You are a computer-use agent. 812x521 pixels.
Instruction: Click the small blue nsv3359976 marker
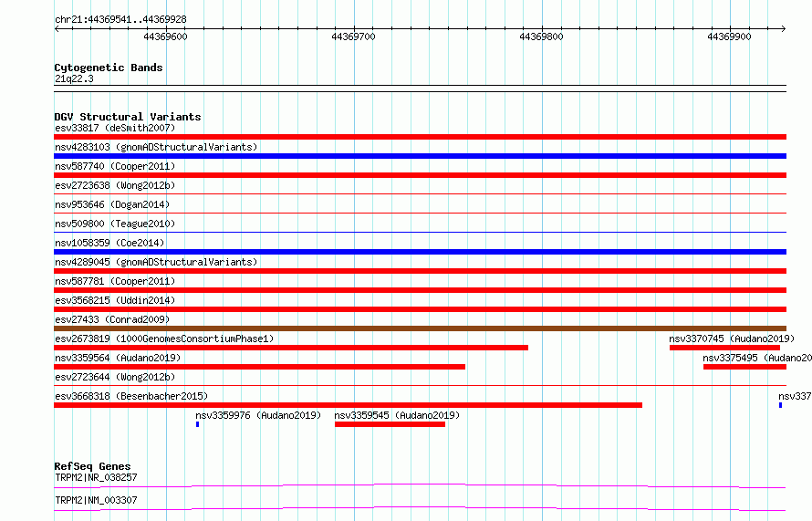point(198,424)
